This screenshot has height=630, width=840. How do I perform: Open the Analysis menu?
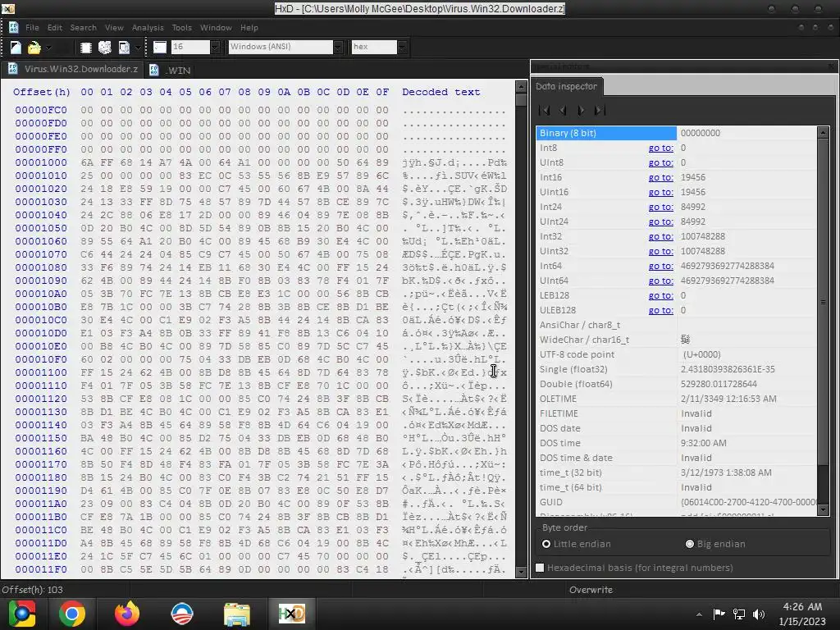point(148,27)
